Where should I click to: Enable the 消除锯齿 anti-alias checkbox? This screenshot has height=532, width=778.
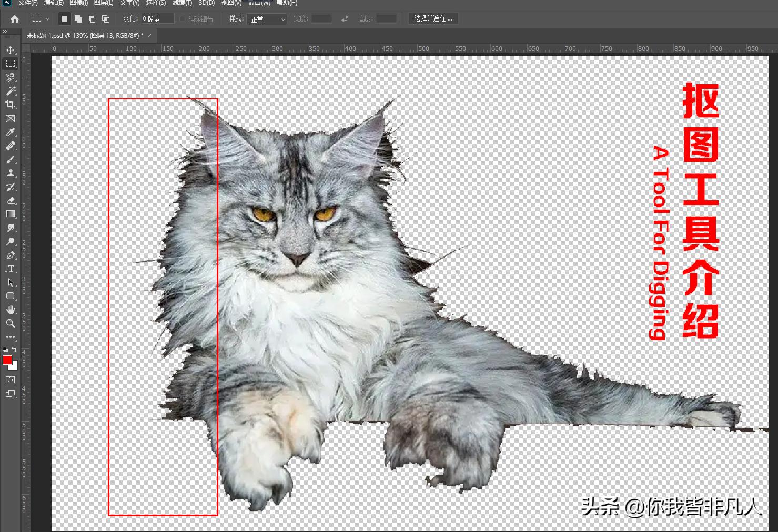(x=183, y=18)
